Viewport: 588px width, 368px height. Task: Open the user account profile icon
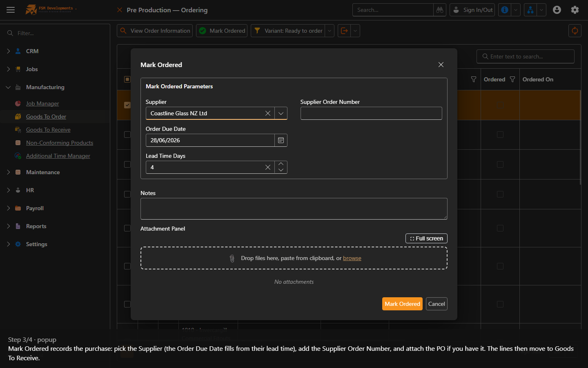click(557, 10)
